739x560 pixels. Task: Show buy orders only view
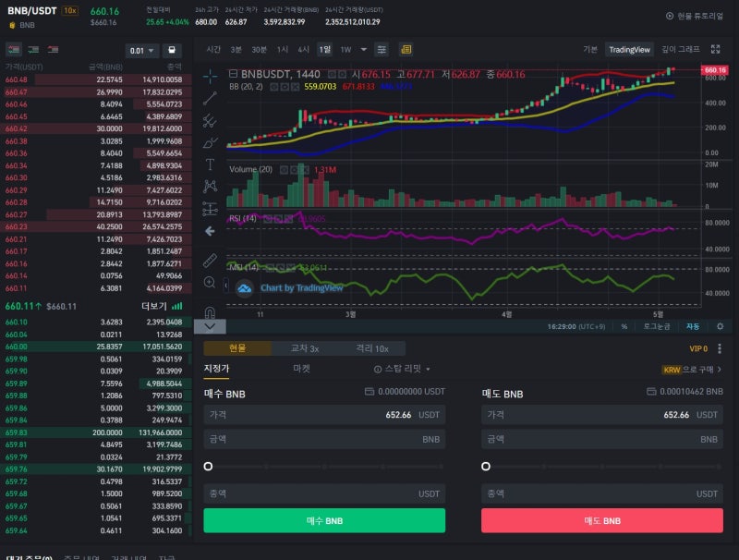coord(33,50)
